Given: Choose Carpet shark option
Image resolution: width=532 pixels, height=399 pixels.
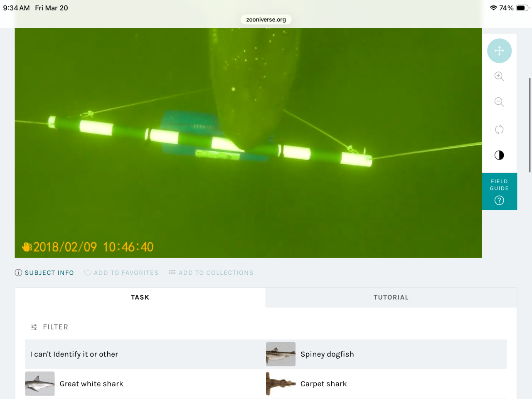Looking at the screenshot, I should (x=387, y=384).
